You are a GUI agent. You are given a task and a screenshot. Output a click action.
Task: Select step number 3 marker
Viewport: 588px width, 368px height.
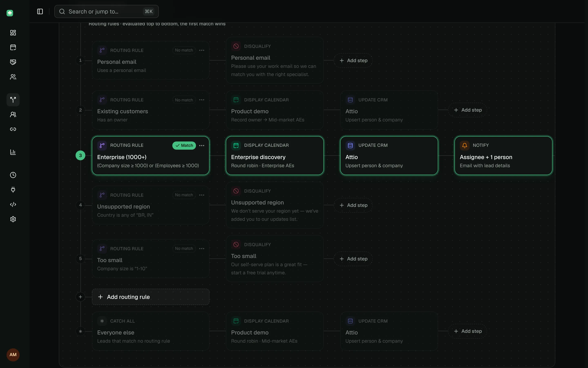coord(80,156)
